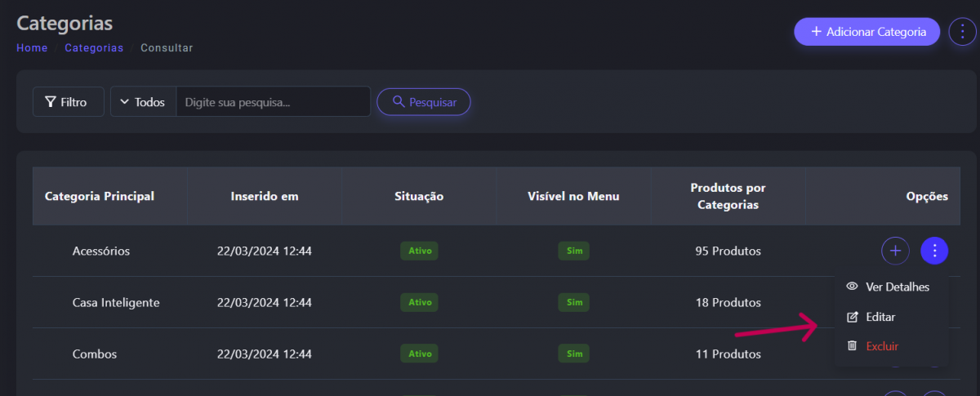Select Ver Detalhes from the options menu
The image size is (980, 396).
coord(889,287)
